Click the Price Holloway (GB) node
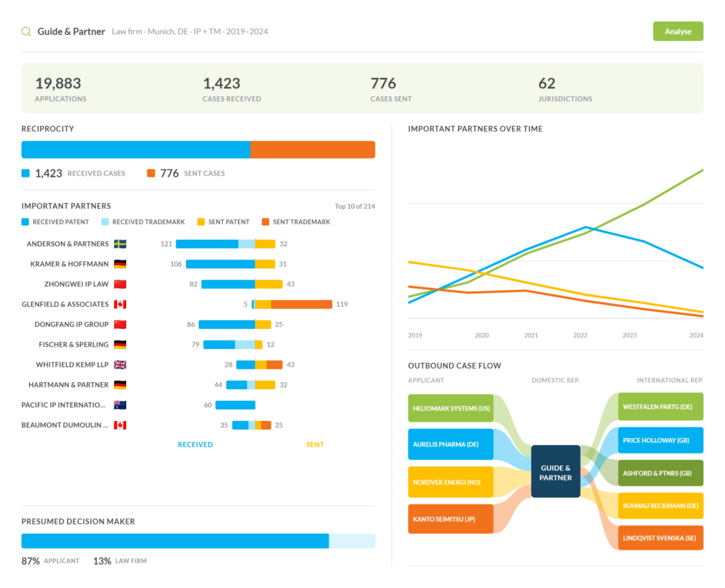725x588 pixels. 661,440
